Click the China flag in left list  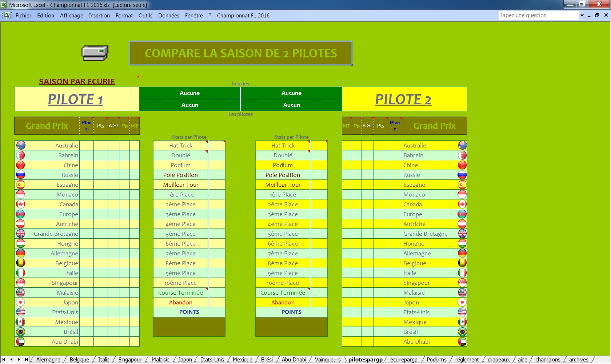click(21, 165)
